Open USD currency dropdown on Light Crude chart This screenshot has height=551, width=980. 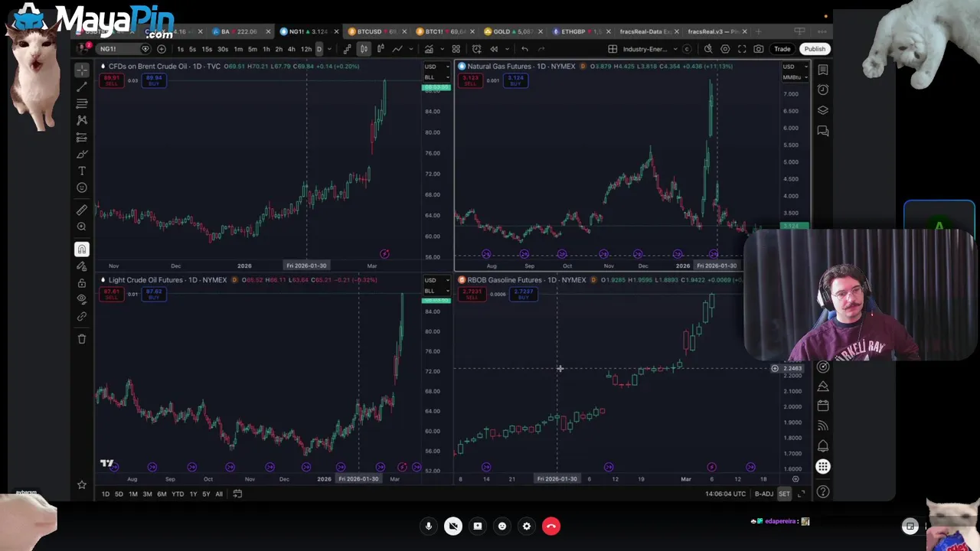pyautogui.click(x=436, y=280)
